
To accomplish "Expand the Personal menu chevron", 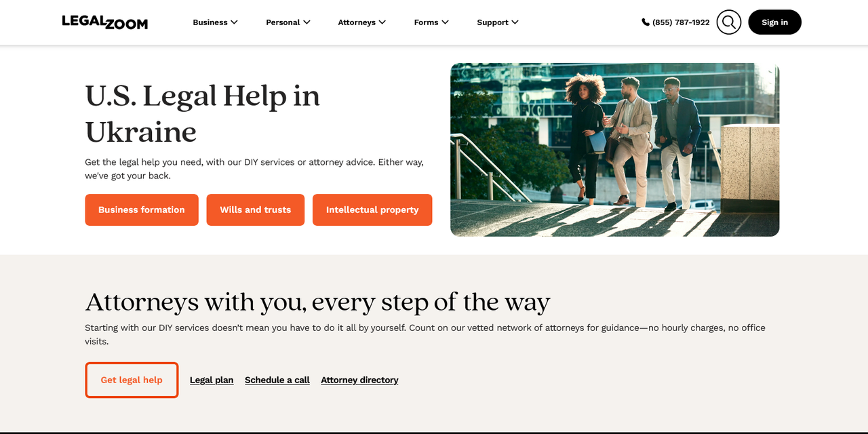I will (x=307, y=22).
